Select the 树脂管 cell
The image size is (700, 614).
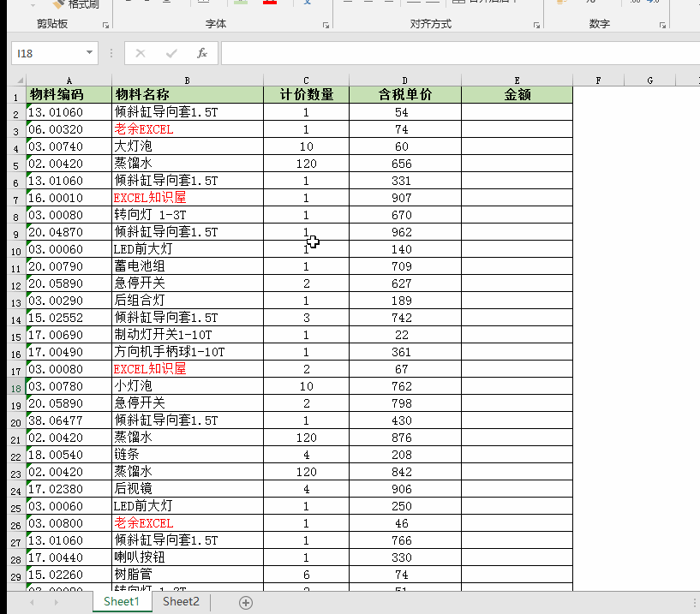click(188, 575)
